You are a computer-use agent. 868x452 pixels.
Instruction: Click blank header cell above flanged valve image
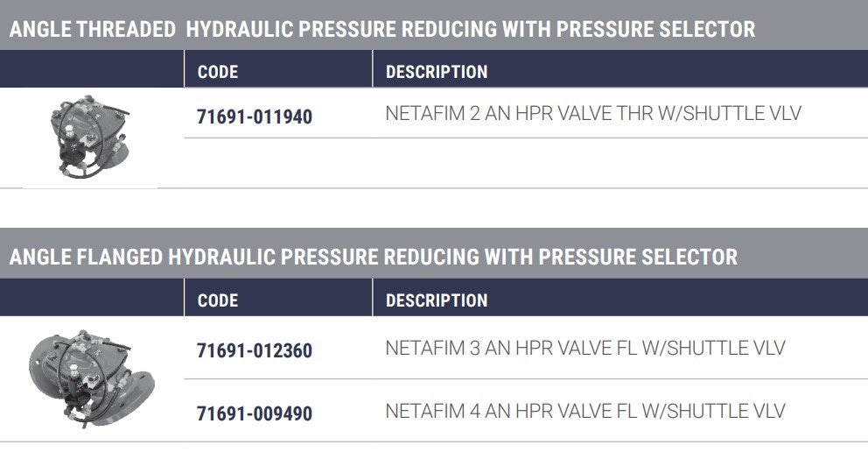pyautogui.click(x=92, y=299)
